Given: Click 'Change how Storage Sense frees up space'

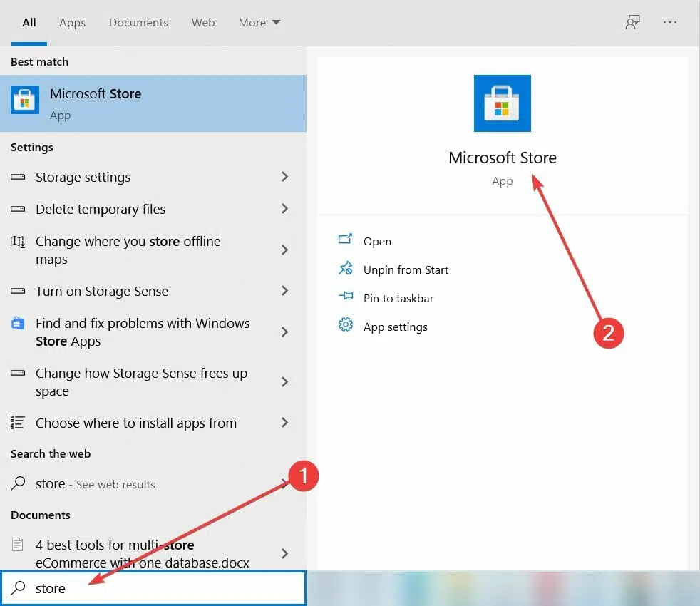Looking at the screenshot, I should coord(141,382).
